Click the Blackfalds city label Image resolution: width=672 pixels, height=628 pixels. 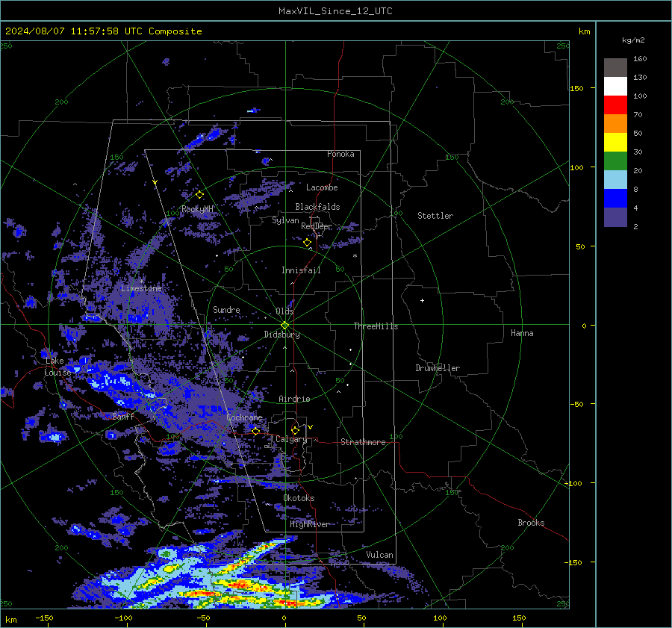(x=317, y=207)
